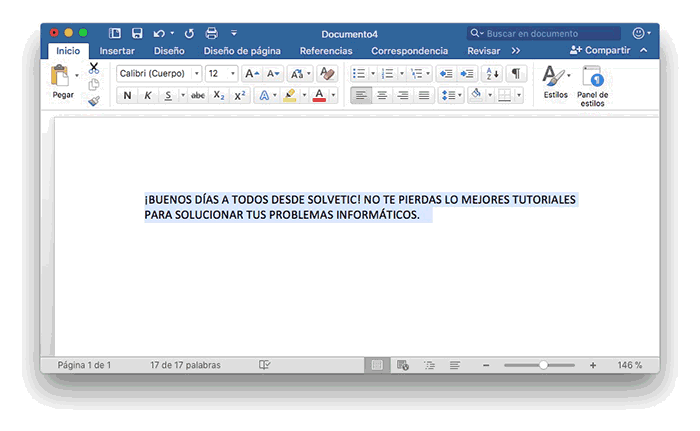Click the redo/repeat circular arrow icon

click(x=189, y=33)
